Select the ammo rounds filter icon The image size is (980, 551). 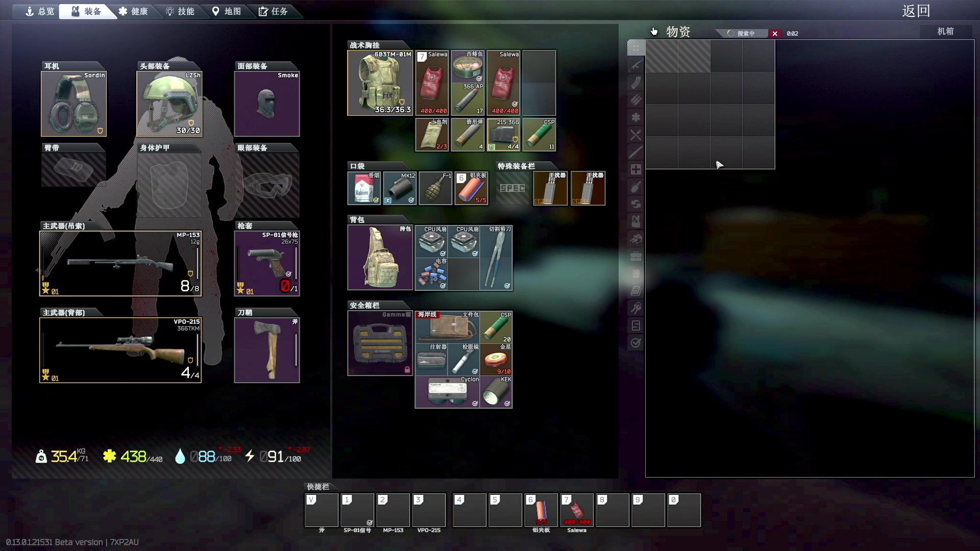(635, 100)
